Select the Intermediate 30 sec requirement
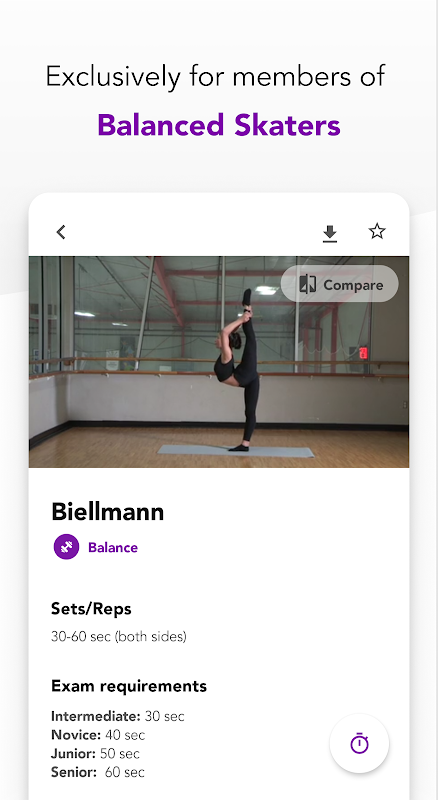438x800 pixels. pos(118,716)
